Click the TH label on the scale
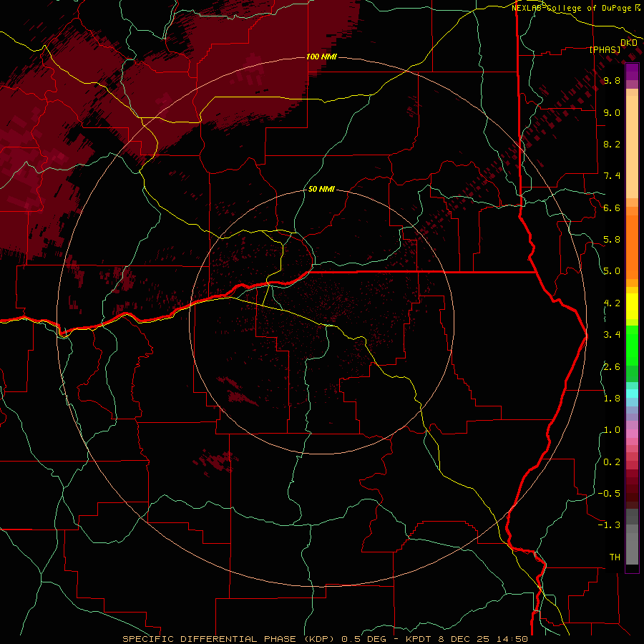The height and width of the screenshot is (644, 644). [x=615, y=557]
